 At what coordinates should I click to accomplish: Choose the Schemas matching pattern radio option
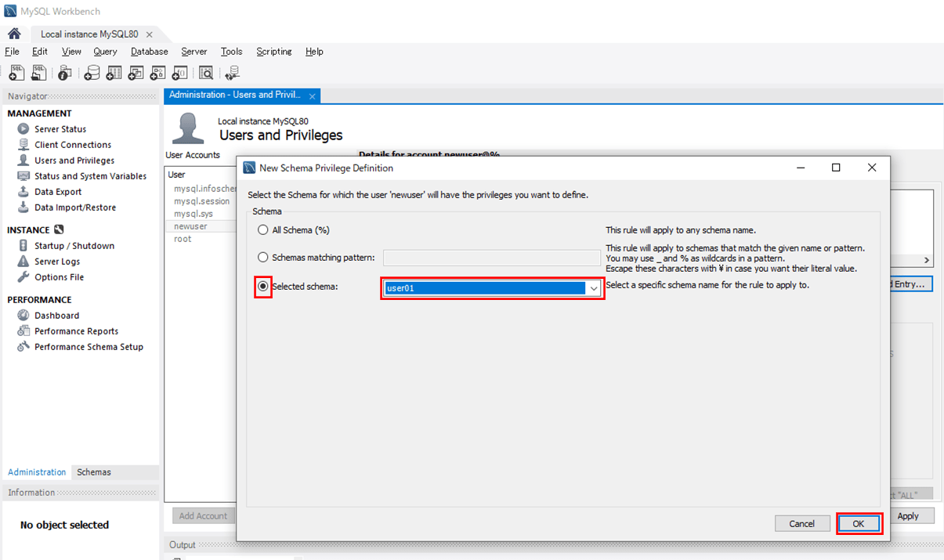coord(263,257)
